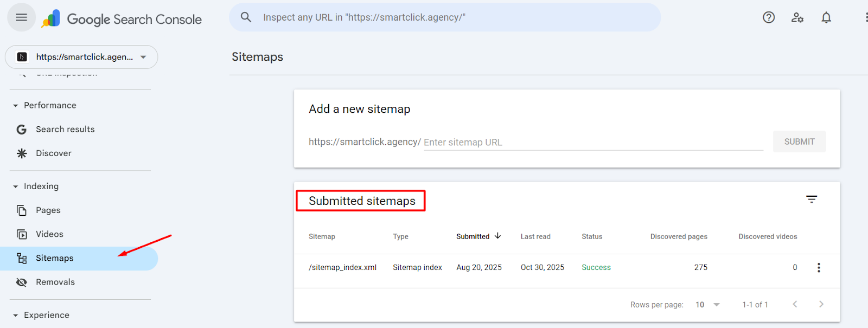The width and height of the screenshot is (868, 328).
Task: Click the SUBMIT sitemap button
Action: (799, 142)
